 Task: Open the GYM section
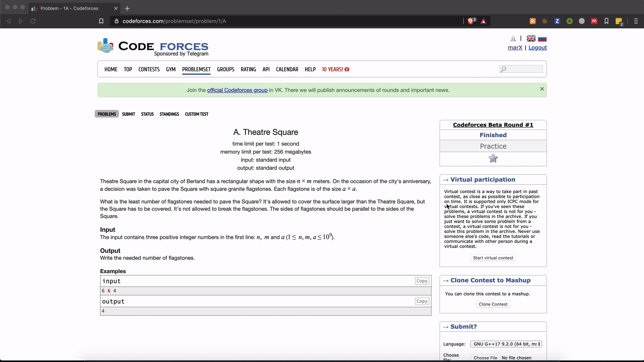171,70
